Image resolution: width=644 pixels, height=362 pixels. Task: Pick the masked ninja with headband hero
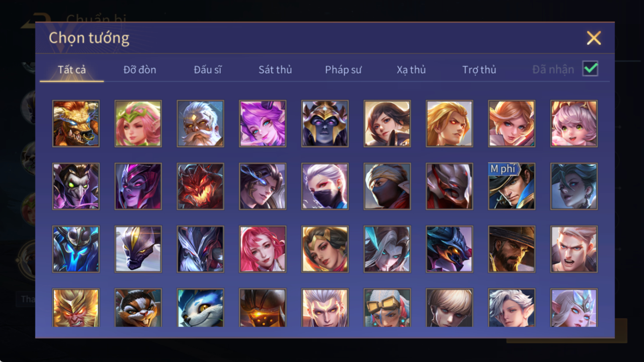pyautogui.click(x=387, y=186)
